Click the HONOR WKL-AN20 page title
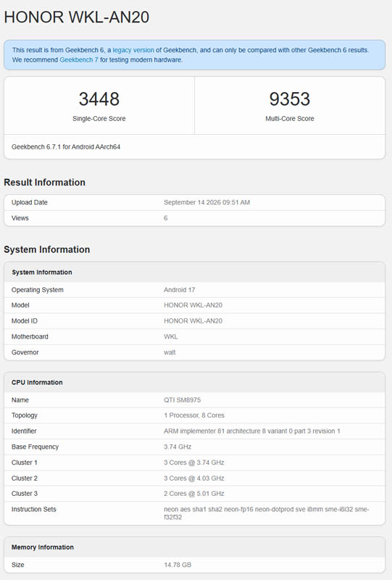Image resolution: width=392 pixels, height=580 pixels. tap(77, 17)
